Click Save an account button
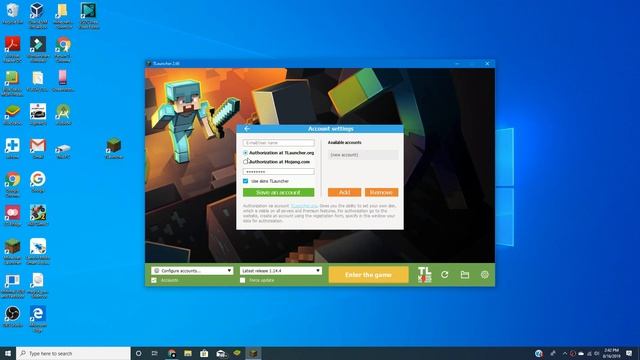Viewport: 640px width, 360px height. pos(278,192)
